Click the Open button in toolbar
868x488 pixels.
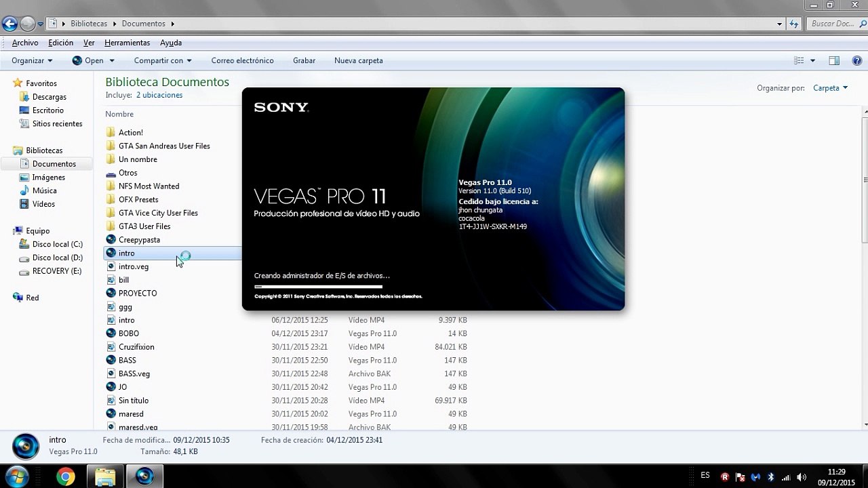[87, 60]
